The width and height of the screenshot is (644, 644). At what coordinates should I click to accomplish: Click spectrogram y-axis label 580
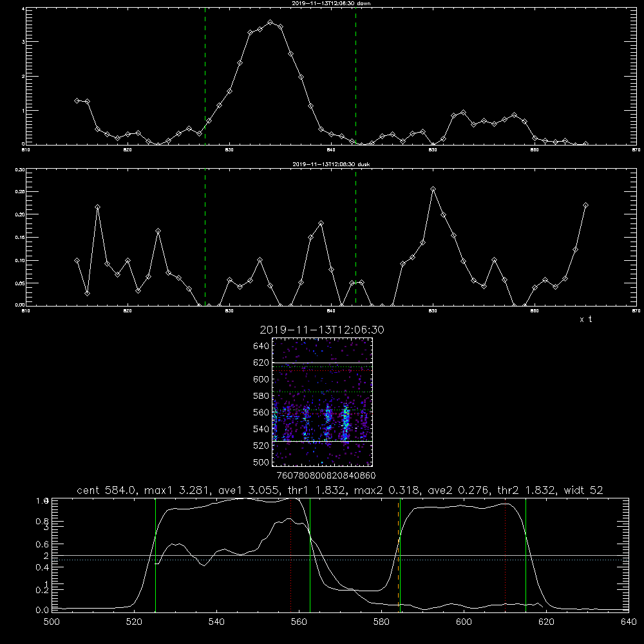(x=261, y=396)
